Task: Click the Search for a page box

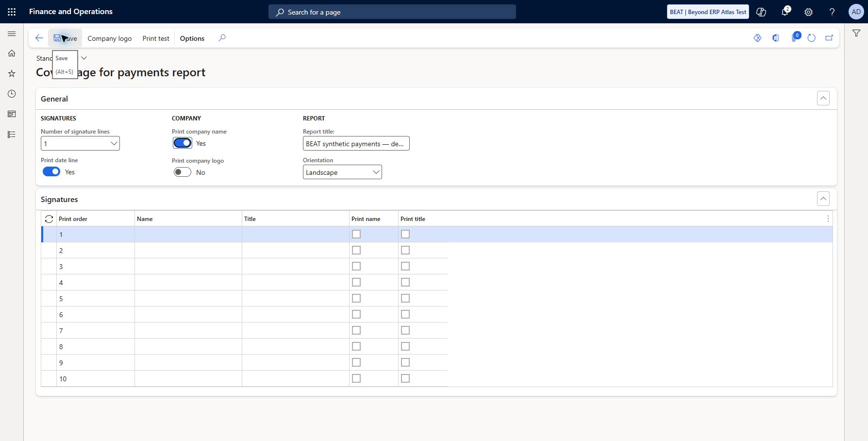Action: (x=392, y=12)
